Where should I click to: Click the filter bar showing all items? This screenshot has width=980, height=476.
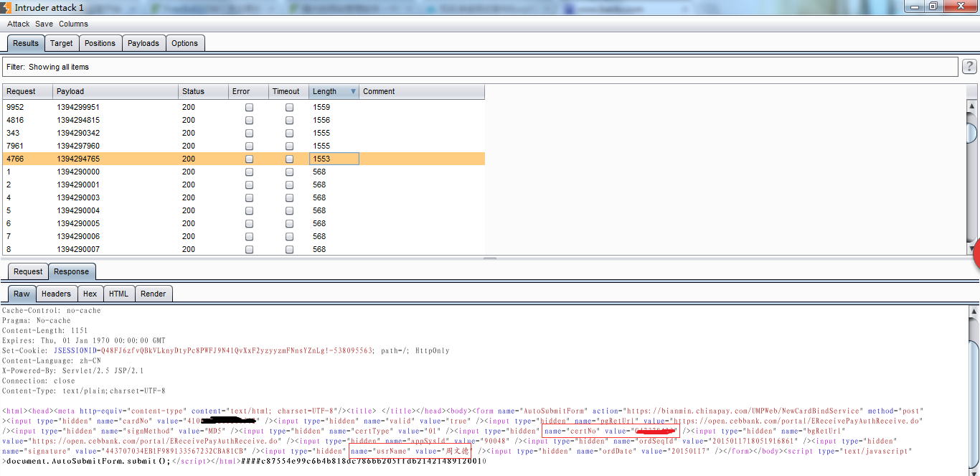click(x=480, y=67)
